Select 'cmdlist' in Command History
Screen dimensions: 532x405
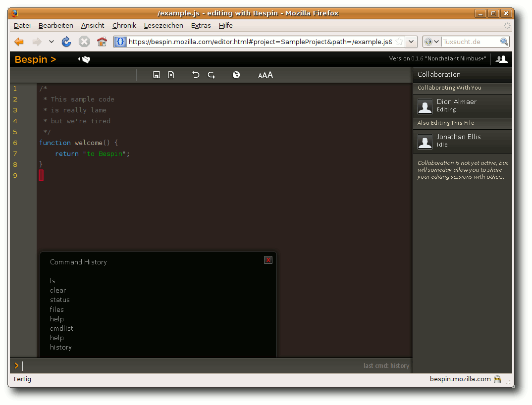(x=61, y=328)
